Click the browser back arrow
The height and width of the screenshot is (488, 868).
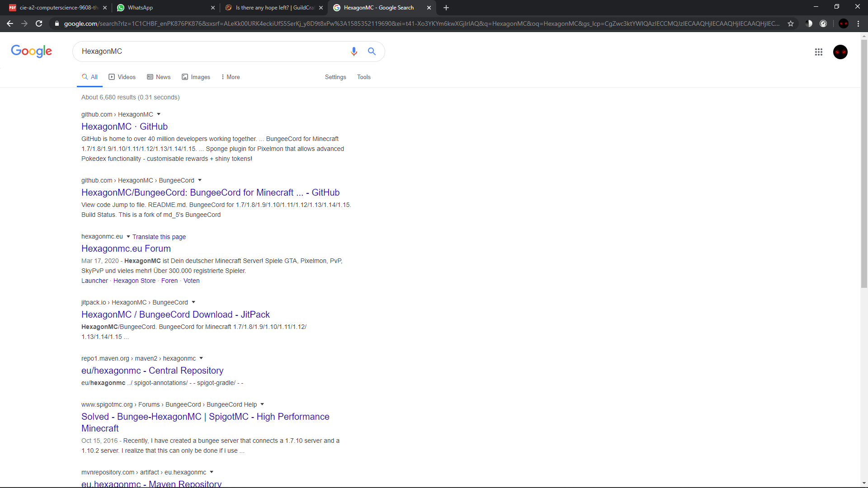click(10, 23)
